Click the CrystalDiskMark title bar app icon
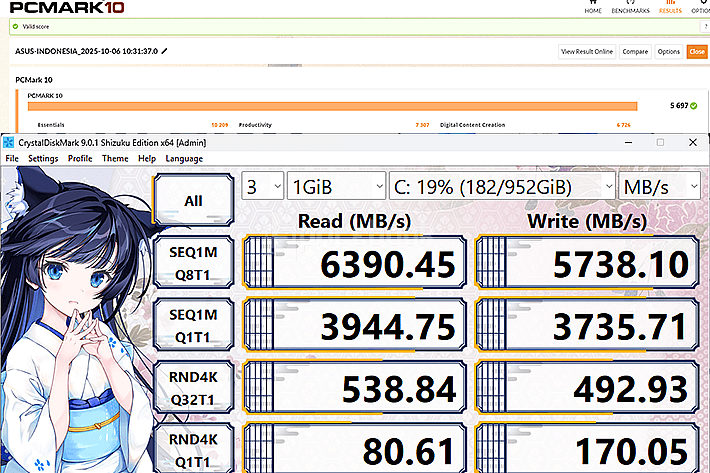The image size is (710, 473). coord(9,143)
